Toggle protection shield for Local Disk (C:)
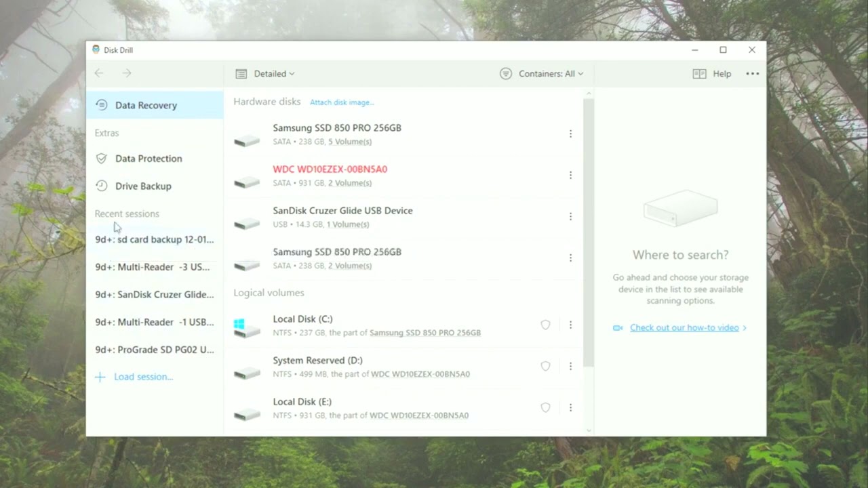Screen dimensions: 868x488 [x=545, y=325]
